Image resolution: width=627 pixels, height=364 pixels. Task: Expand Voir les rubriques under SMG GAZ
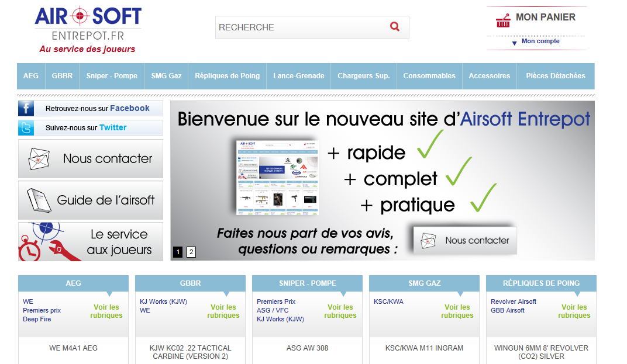pyautogui.click(x=457, y=311)
